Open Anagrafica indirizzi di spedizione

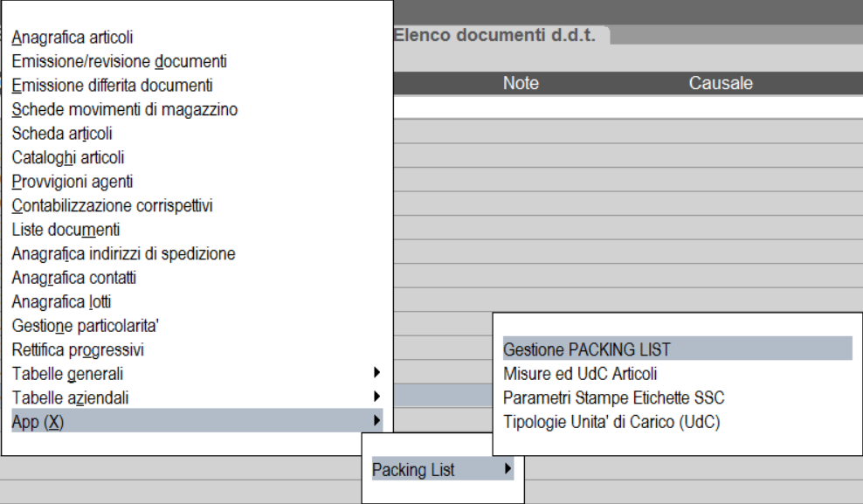[x=123, y=254]
